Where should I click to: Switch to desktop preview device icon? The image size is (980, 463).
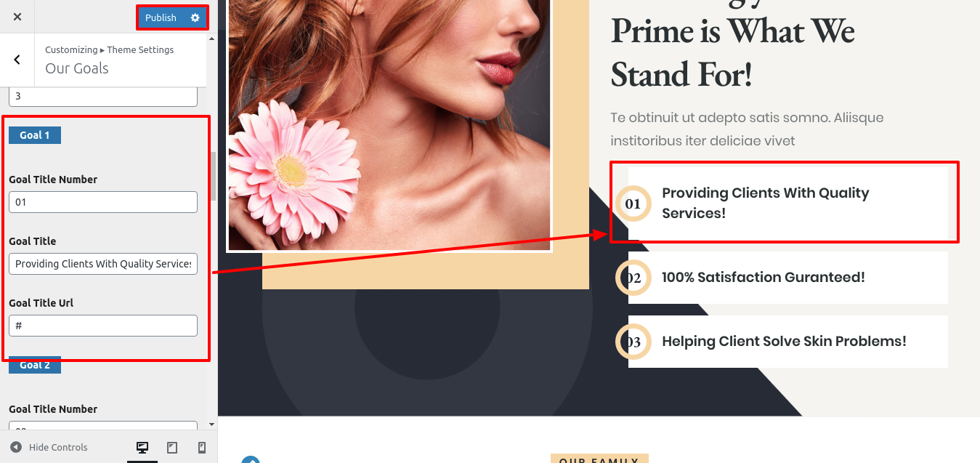click(x=142, y=447)
